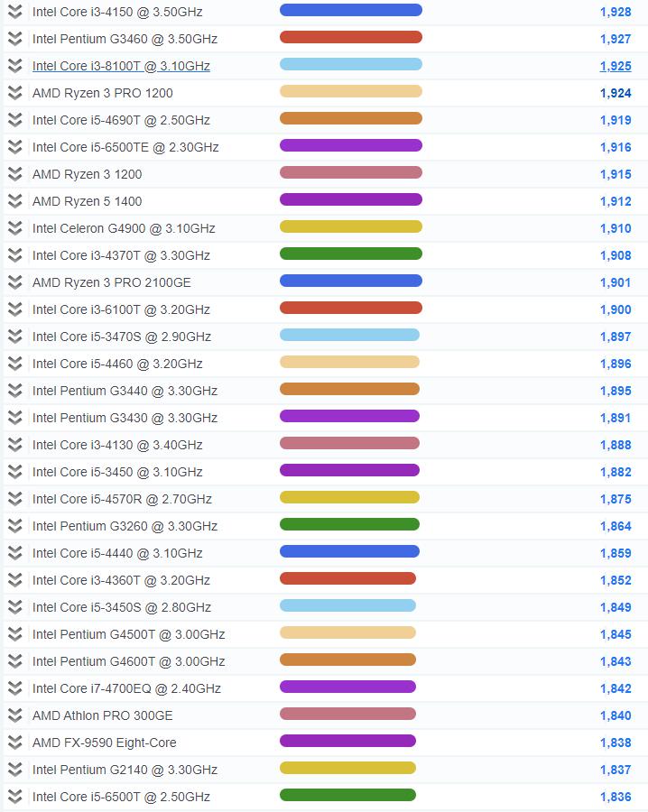This screenshot has width=648, height=812.
Task: Click the 1,838 score value
Action: point(616,743)
